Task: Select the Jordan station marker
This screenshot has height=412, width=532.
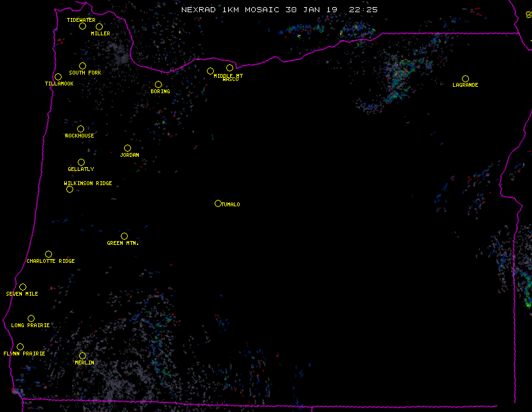Action: pos(127,148)
